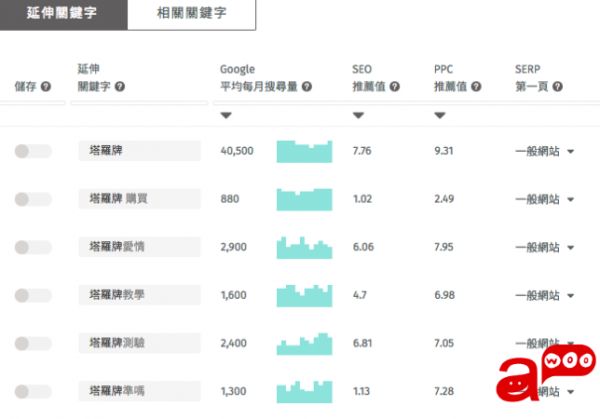Click SEO value 7.76

362,151
